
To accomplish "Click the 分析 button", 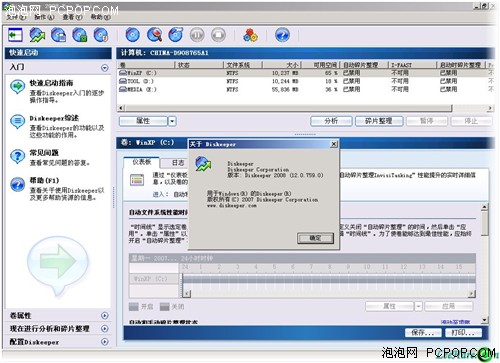I will click(x=331, y=121).
